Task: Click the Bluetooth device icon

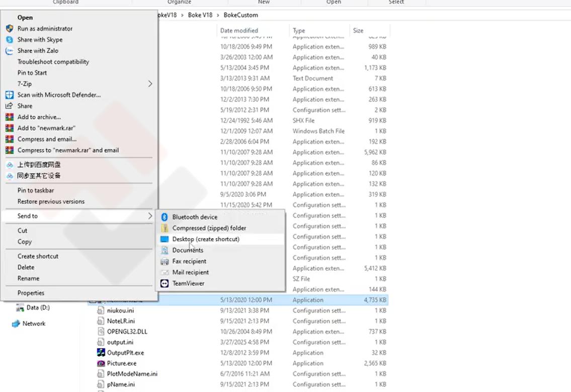Action: click(x=164, y=217)
